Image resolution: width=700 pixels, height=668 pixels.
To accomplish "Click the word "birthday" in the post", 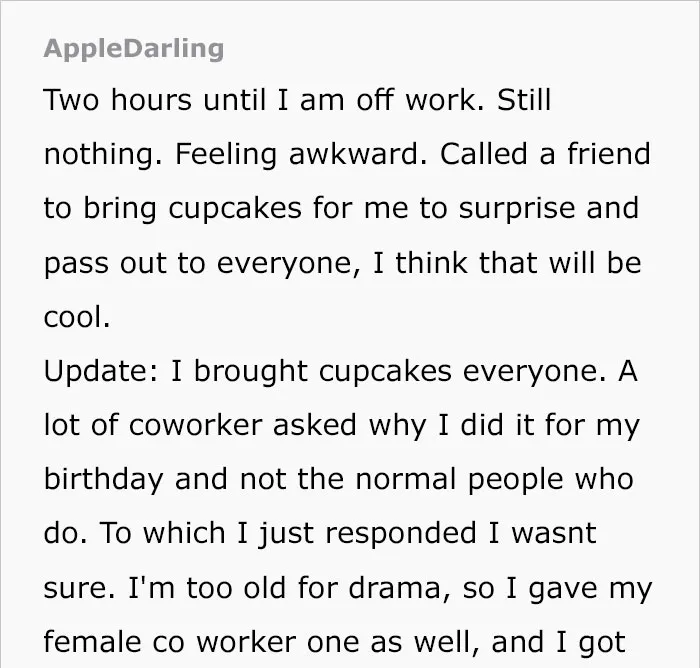I will click(x=103, y=480).
